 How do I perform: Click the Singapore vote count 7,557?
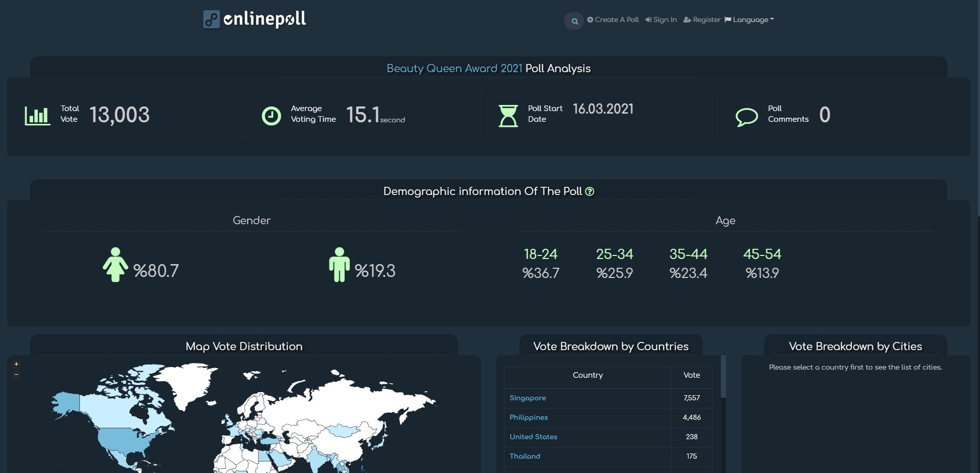(x=692, y=398)
